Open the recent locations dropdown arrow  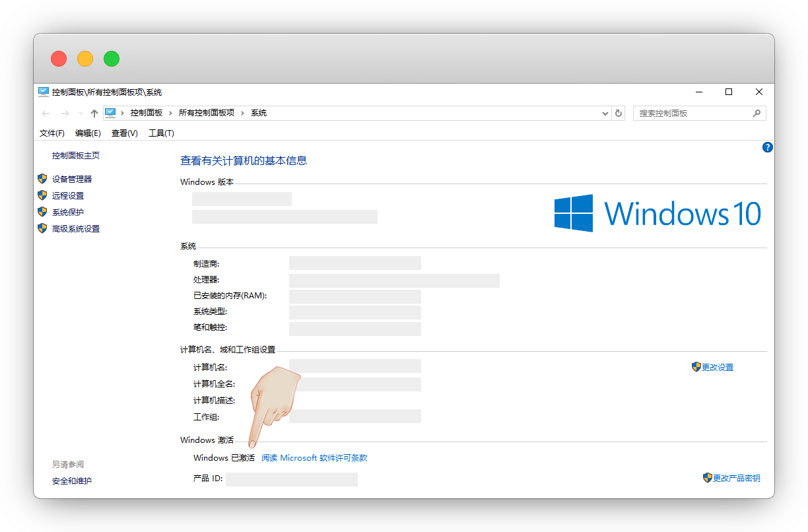(81, 113)
